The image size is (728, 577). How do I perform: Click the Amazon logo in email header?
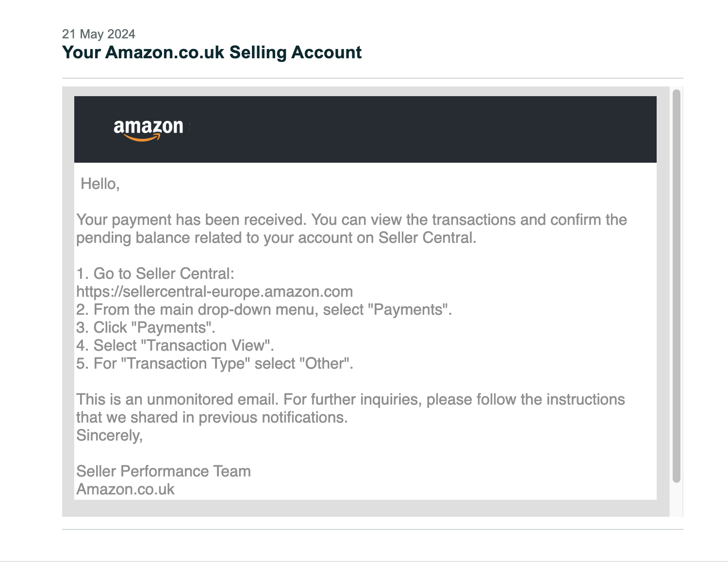pos(148,130)
